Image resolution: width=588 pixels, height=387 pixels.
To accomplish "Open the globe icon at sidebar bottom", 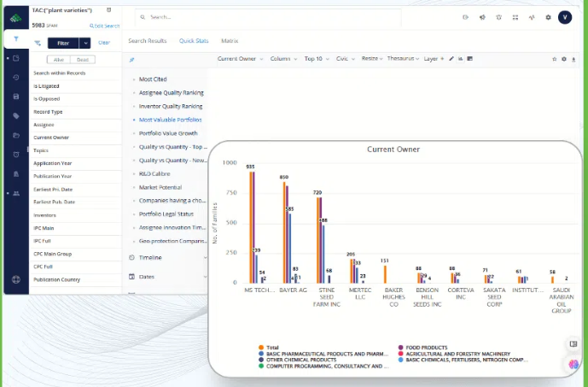I will 16,279.
